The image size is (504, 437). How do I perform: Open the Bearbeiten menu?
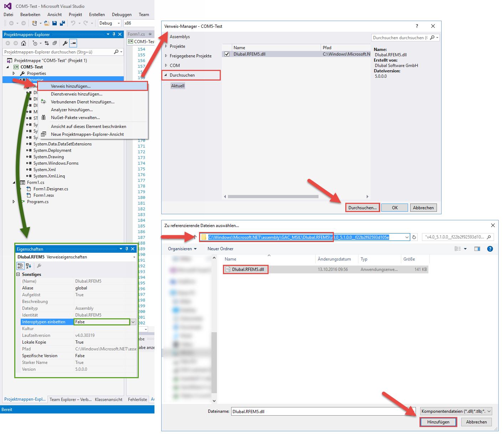(x=30, y=15)
